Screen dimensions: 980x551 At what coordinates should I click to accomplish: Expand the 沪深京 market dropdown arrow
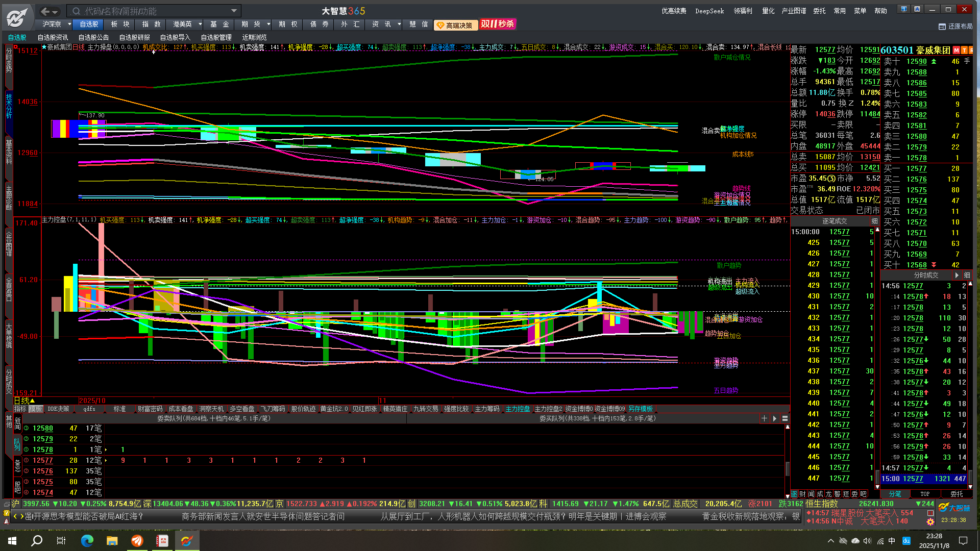click(x=69, y=24)
